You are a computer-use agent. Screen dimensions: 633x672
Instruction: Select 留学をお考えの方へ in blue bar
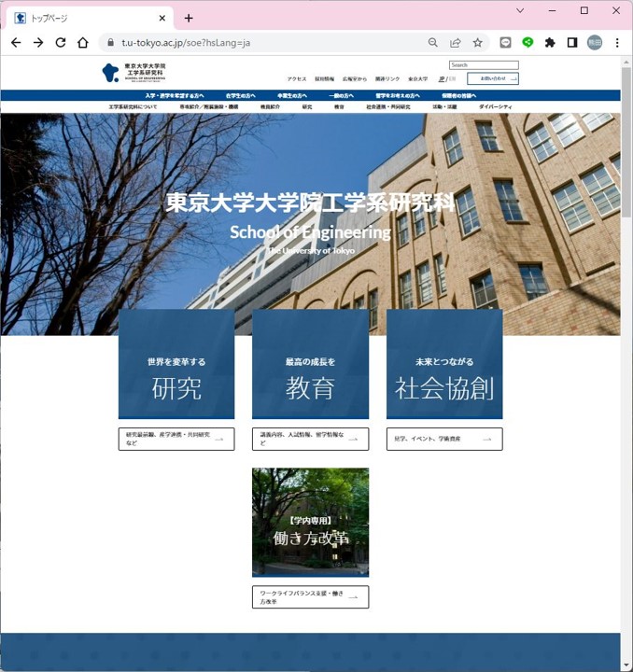[398, 95]
